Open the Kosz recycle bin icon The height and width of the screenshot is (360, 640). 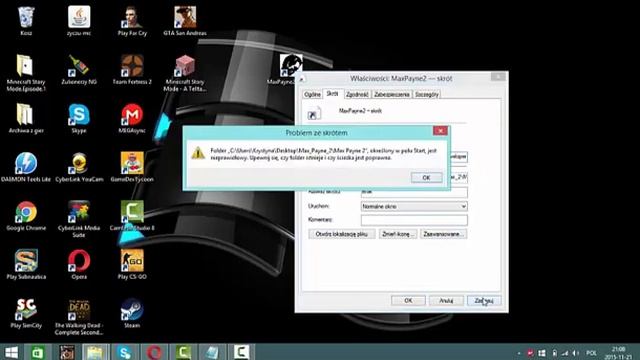pos(26,21)
